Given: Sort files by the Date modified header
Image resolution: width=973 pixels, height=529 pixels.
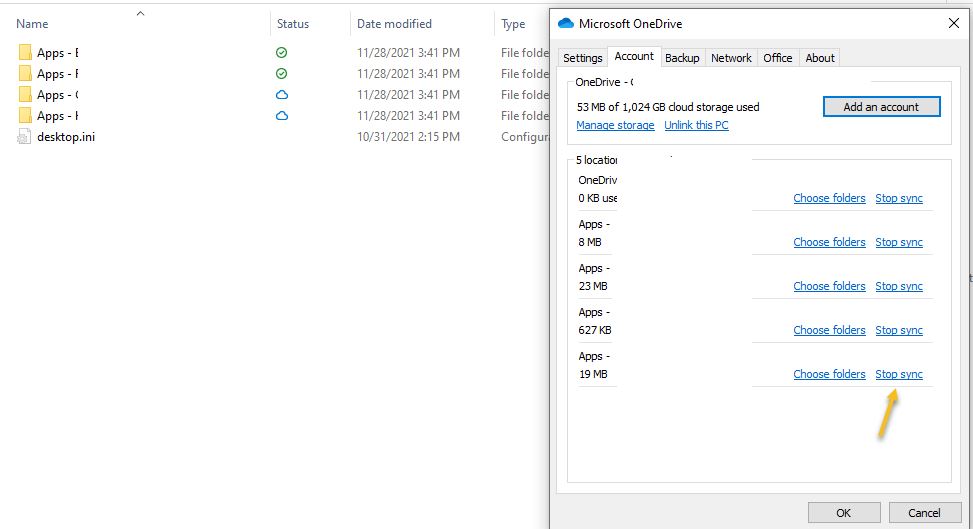Looking at the screenshot, I should point(395,24).
